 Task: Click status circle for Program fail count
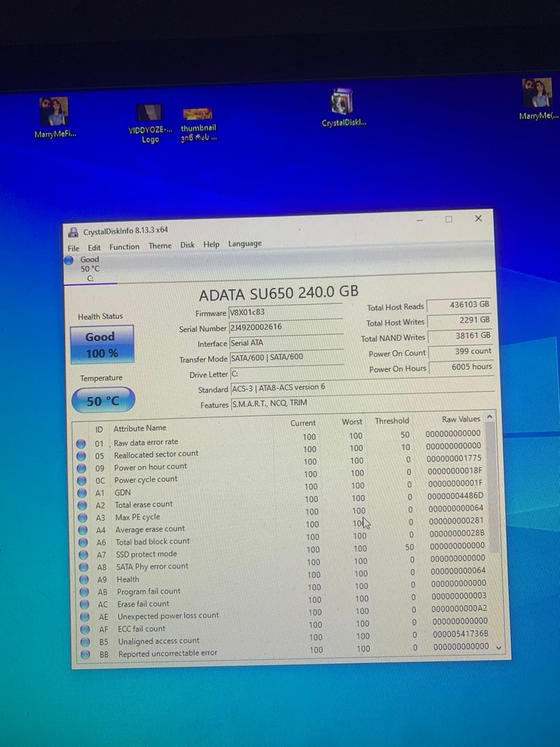coord(85,592)
